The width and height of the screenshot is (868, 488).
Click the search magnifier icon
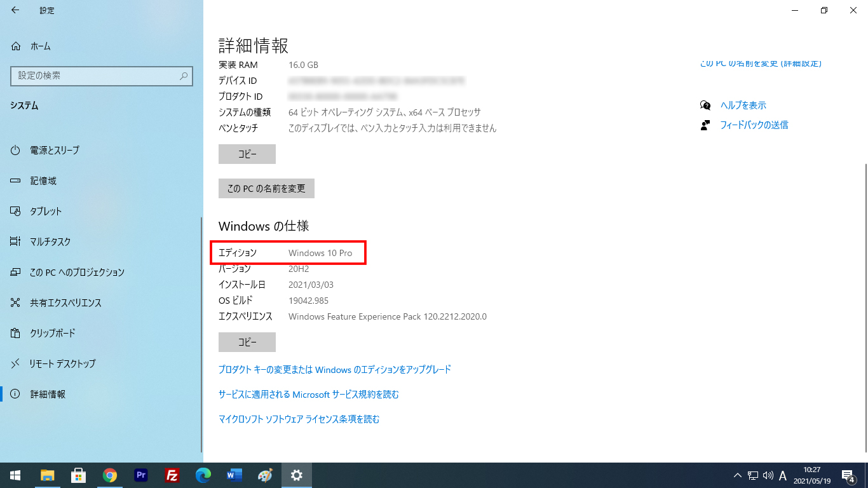(x=184, y=76)
